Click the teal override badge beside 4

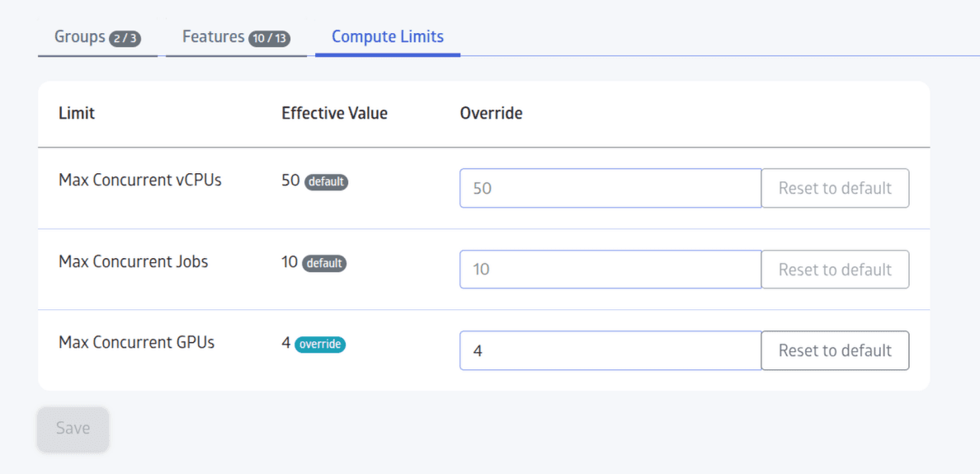pos(320,344)
